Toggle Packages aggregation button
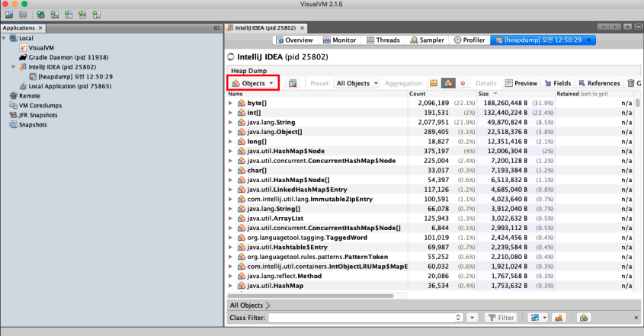Image resolution: width=644 pixels, height=336 pixels. pyautogui.click(x=434, y=83)
